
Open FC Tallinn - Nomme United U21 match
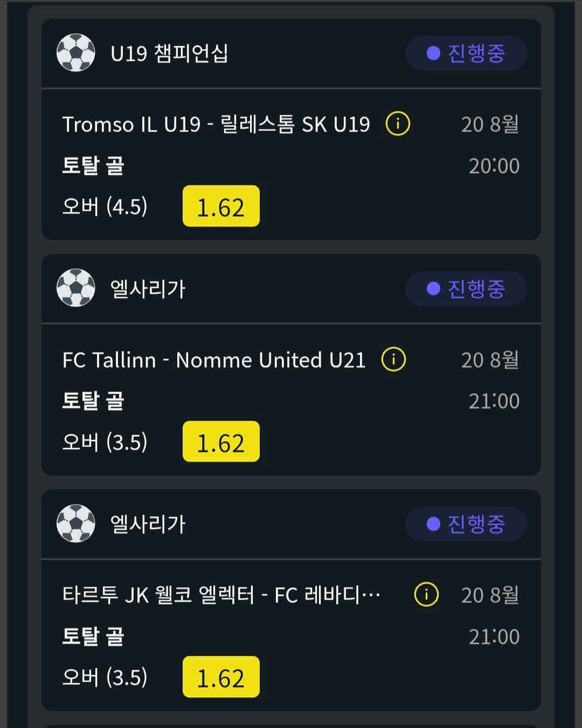pos(214,360)
